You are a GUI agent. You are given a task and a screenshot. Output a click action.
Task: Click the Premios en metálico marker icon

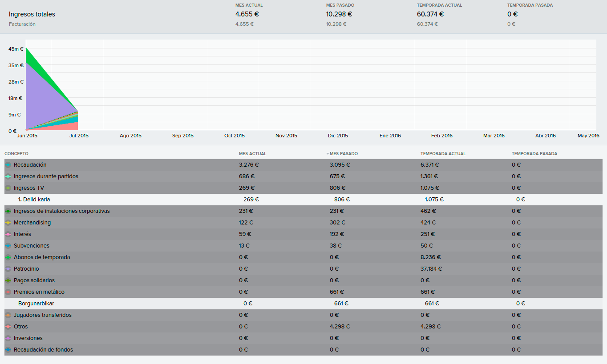(8, 292)
